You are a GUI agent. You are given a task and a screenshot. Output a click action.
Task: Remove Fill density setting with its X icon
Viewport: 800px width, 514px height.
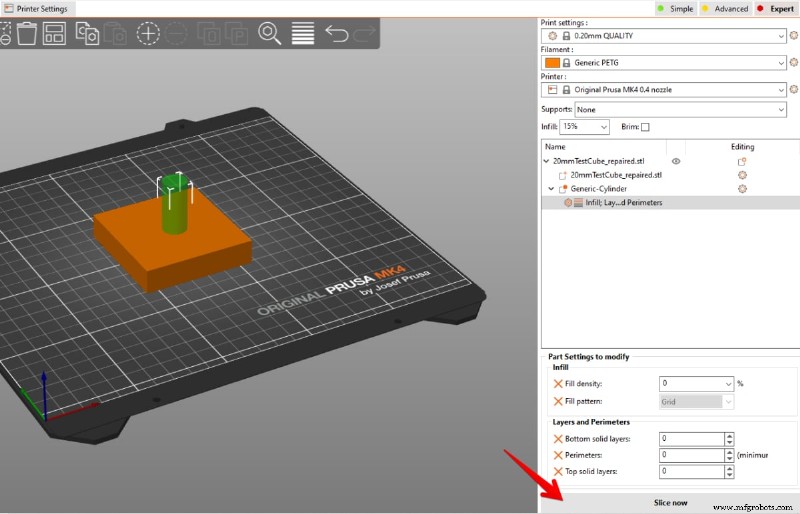click(x=558, y=383)
